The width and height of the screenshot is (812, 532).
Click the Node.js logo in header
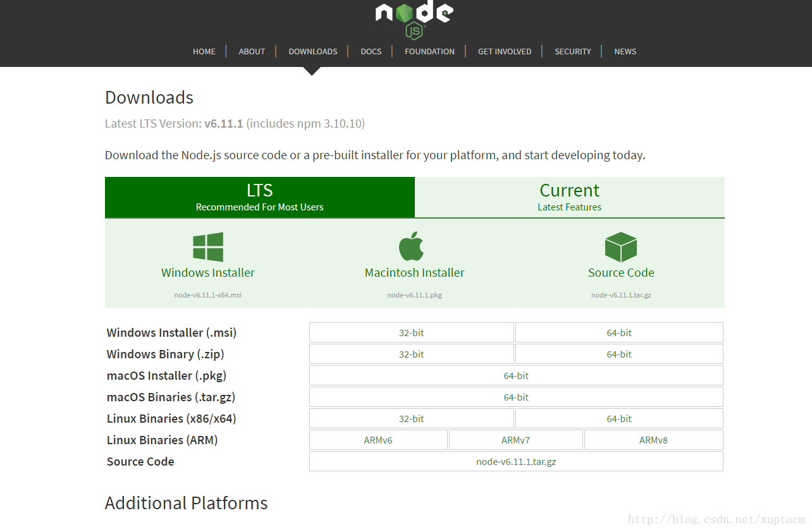(414, 20)
